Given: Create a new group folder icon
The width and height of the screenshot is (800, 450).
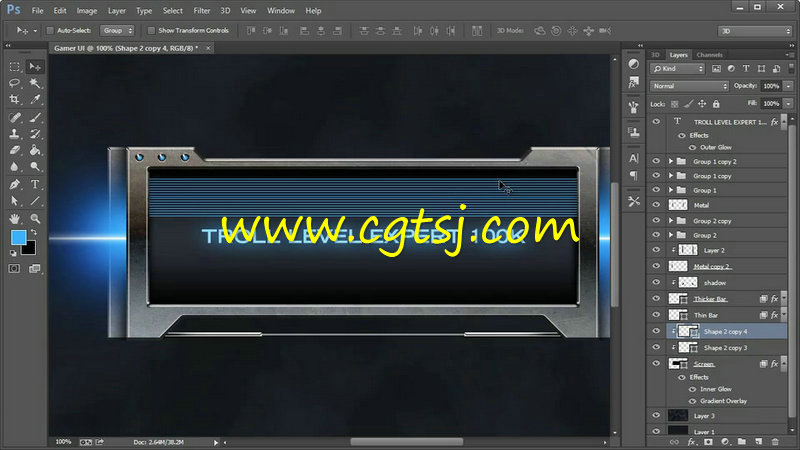Looking at the screenshot, I should pyautogui.click(x=741, y=442).
